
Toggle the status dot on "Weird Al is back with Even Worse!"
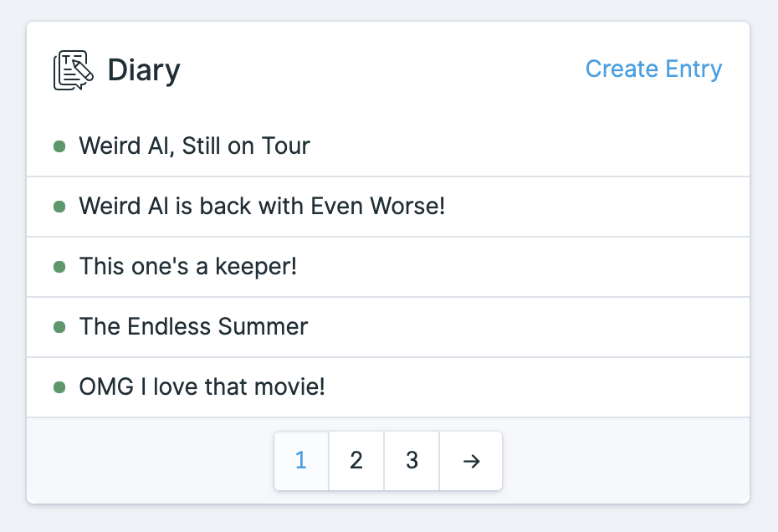[x=59, y=207]
